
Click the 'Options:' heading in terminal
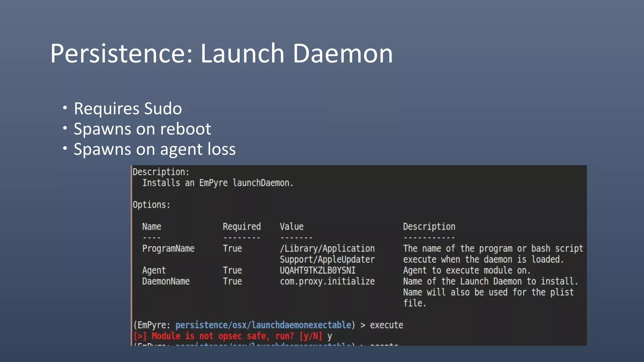click(x=152, y=205)
